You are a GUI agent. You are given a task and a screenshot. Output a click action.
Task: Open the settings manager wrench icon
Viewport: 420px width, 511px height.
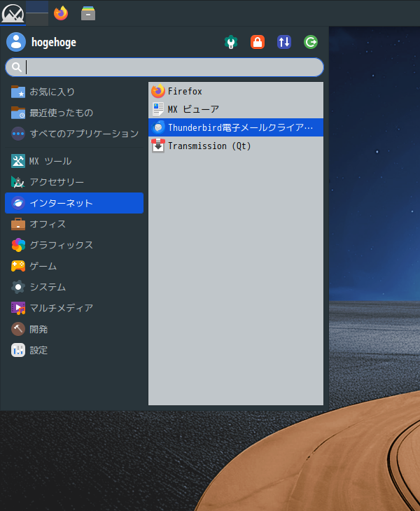pyautogui.click(x=231, y=42)
